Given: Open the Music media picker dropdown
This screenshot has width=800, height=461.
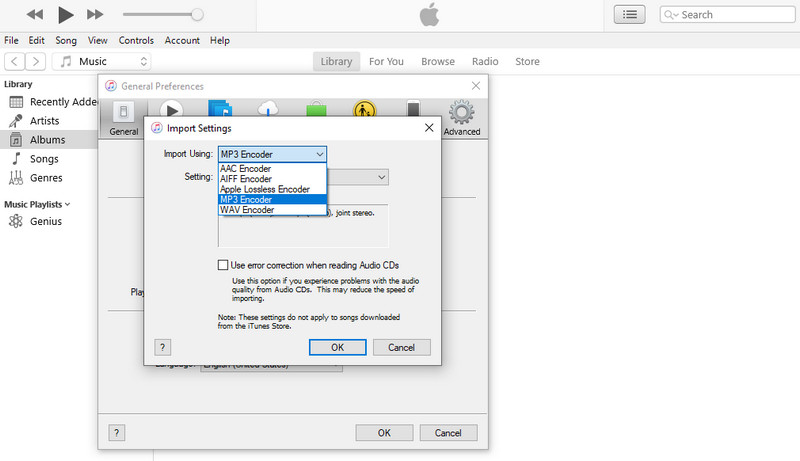Looking at the screenshot, I should click(x=102, y=62).
